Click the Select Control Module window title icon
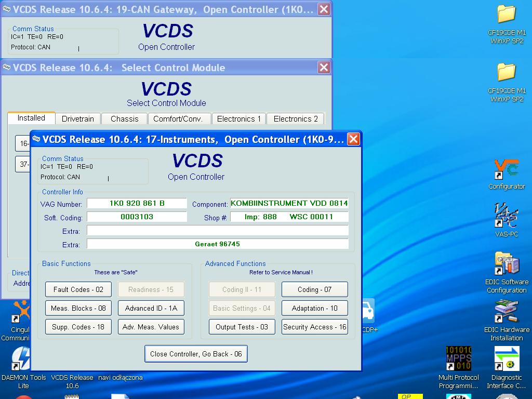Image resolution: width=532 pixels, height=399 pixels. (7, 67)
